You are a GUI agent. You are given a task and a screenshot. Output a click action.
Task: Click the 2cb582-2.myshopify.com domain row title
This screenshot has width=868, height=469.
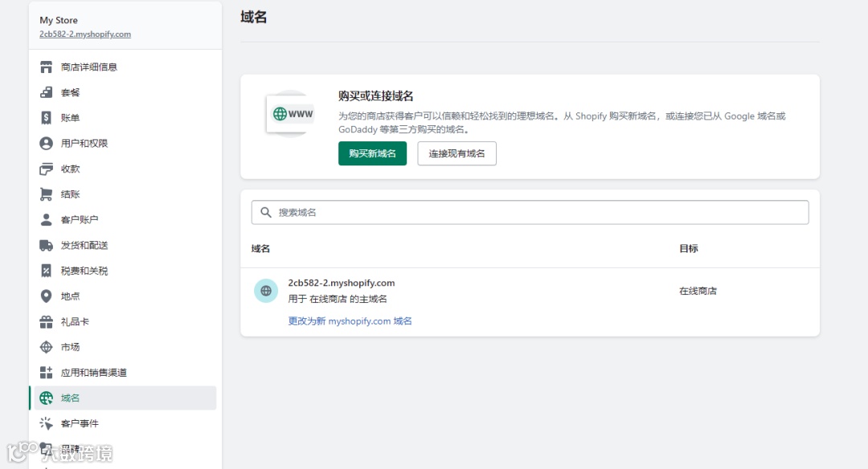(342, 283)
